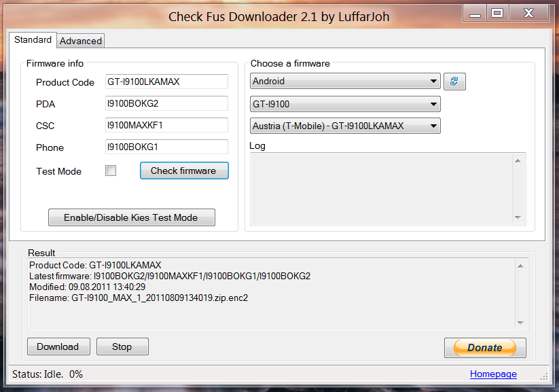Click the Stop button

tap(122, 346)
